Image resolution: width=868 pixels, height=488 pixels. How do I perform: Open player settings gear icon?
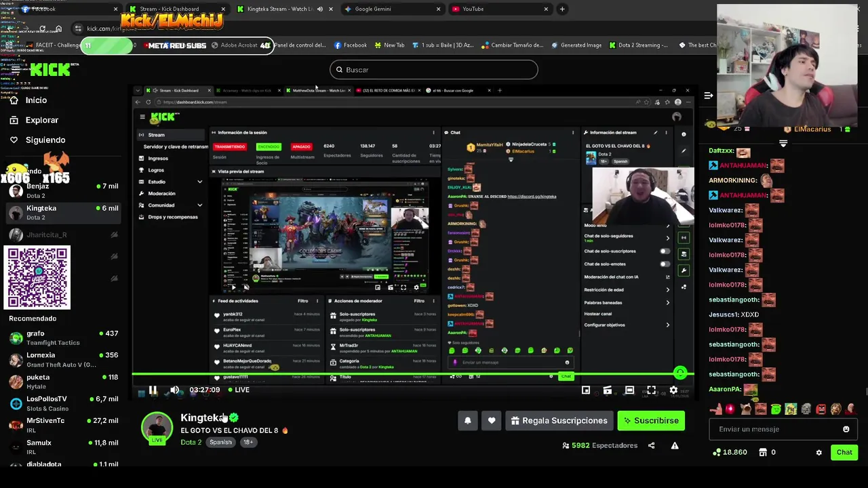pos(673,390)
